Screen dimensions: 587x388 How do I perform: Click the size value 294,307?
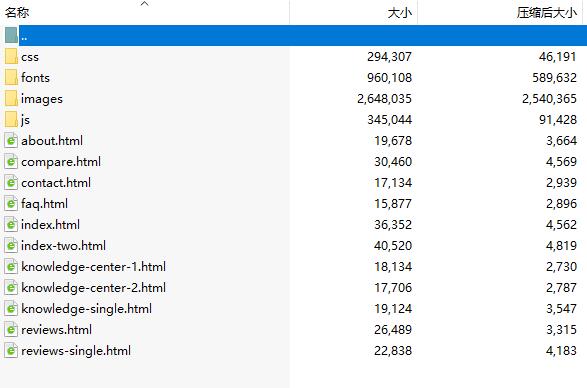point(389,57)
